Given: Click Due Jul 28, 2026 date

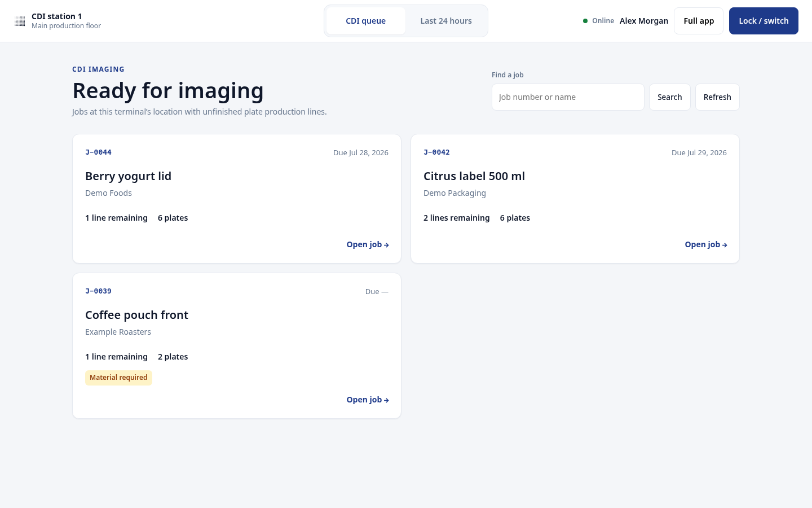Looking at the screenshot, I should click(x=361, y=152).
